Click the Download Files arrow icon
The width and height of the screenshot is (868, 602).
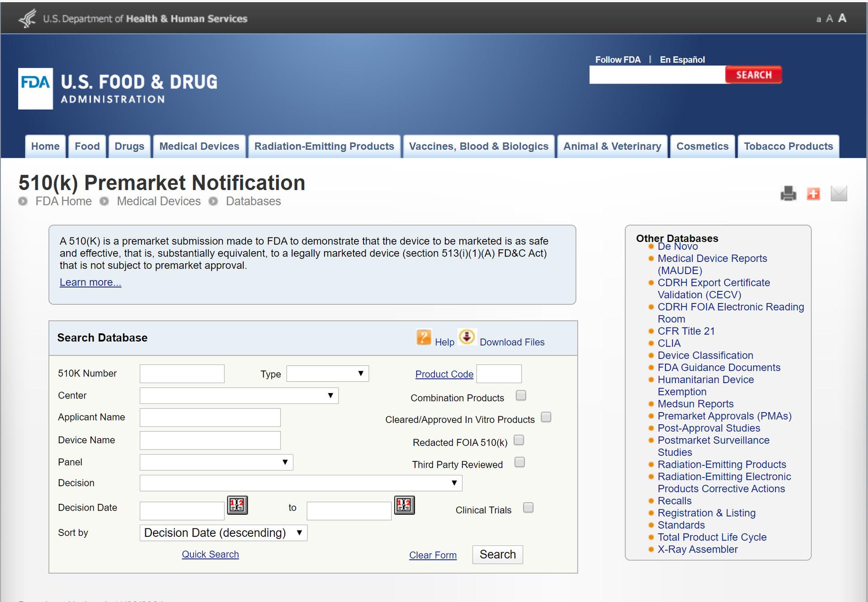point(467,337)
